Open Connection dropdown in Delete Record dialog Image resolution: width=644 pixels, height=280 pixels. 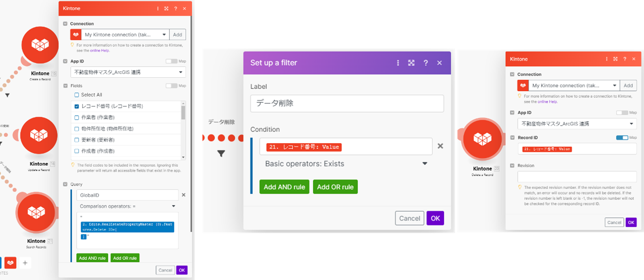pos(574,86)
